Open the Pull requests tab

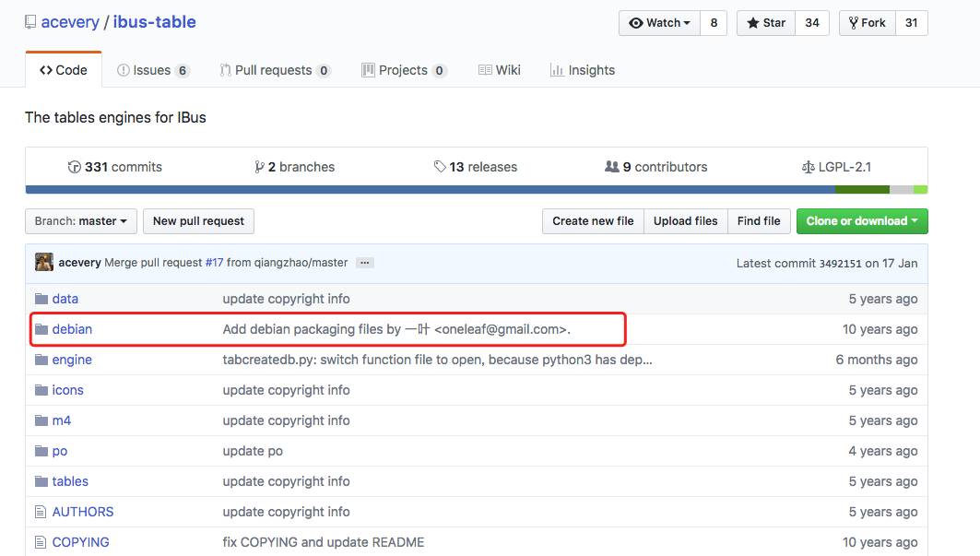click(275, 70)
